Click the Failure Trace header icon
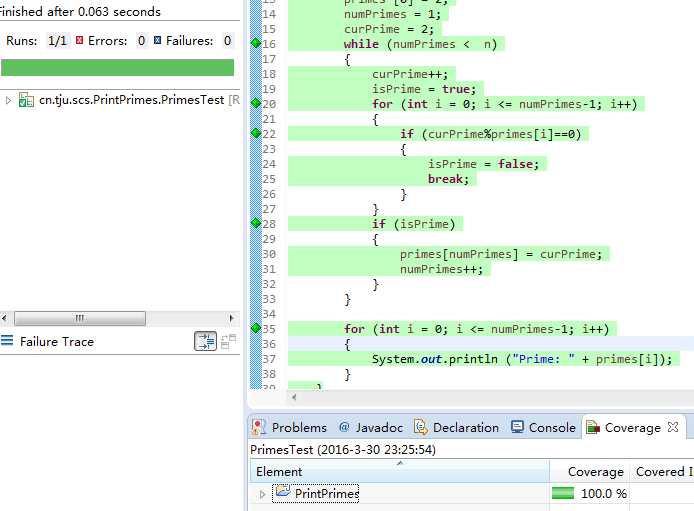The height and width of the screenshot is (511, 694). pos(7,341)
